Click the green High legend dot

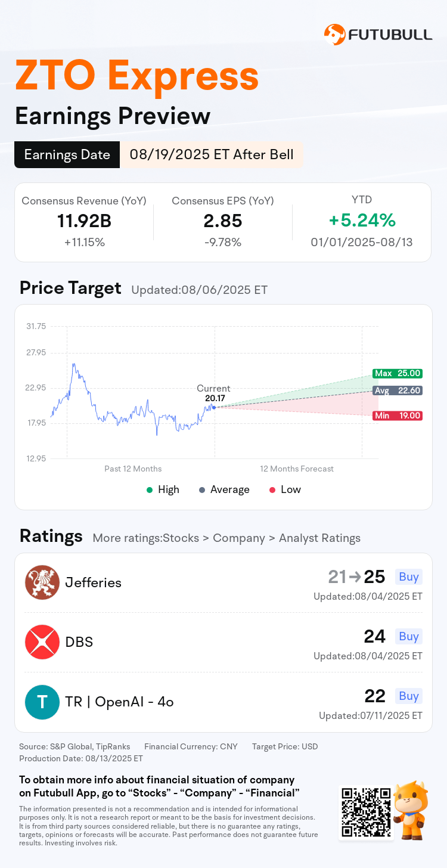click(150, 489)
